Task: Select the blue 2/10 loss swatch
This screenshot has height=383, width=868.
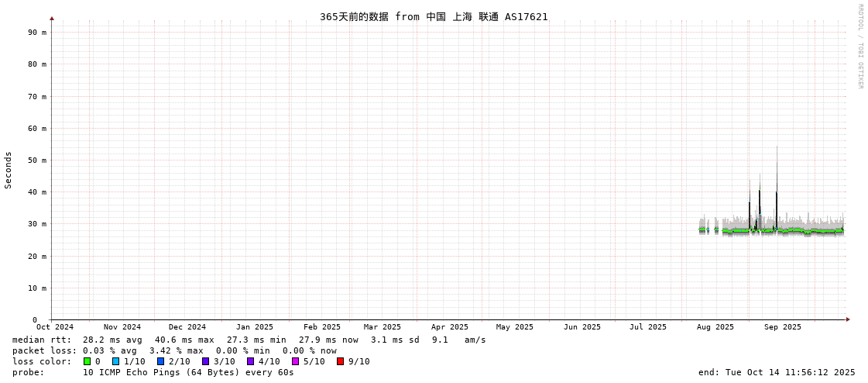Action: pos(161,361)
